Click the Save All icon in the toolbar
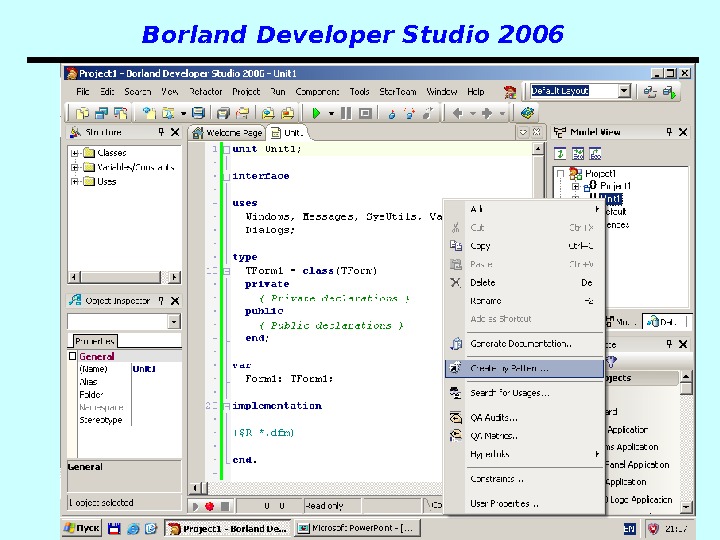The width and height of the screenshot is (720, 540). 223,113
